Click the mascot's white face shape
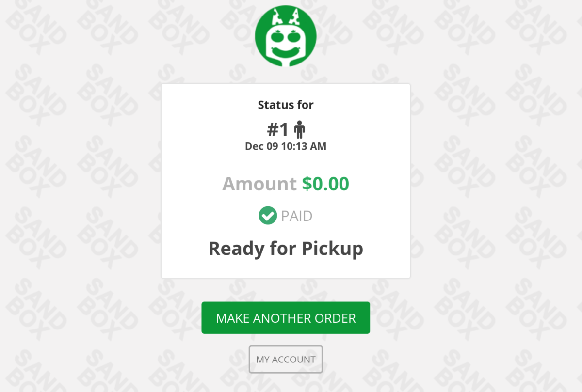 point(286,46)
